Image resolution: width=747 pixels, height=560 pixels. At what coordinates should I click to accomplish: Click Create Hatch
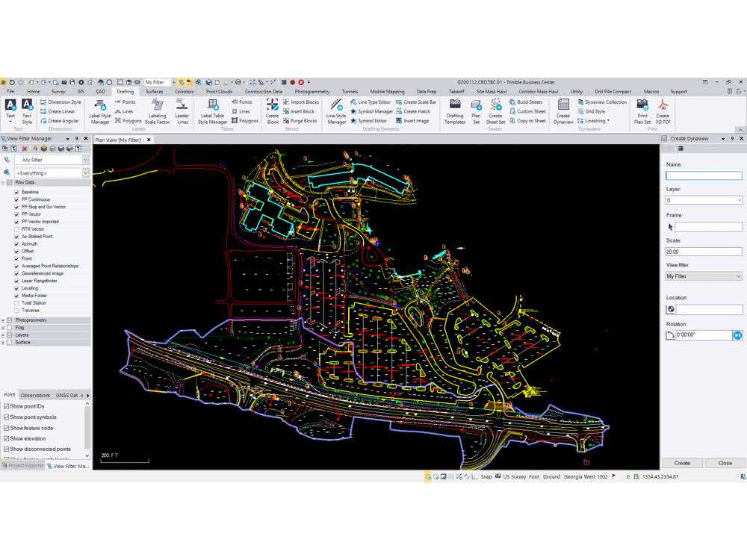click(x=413, y=111)
